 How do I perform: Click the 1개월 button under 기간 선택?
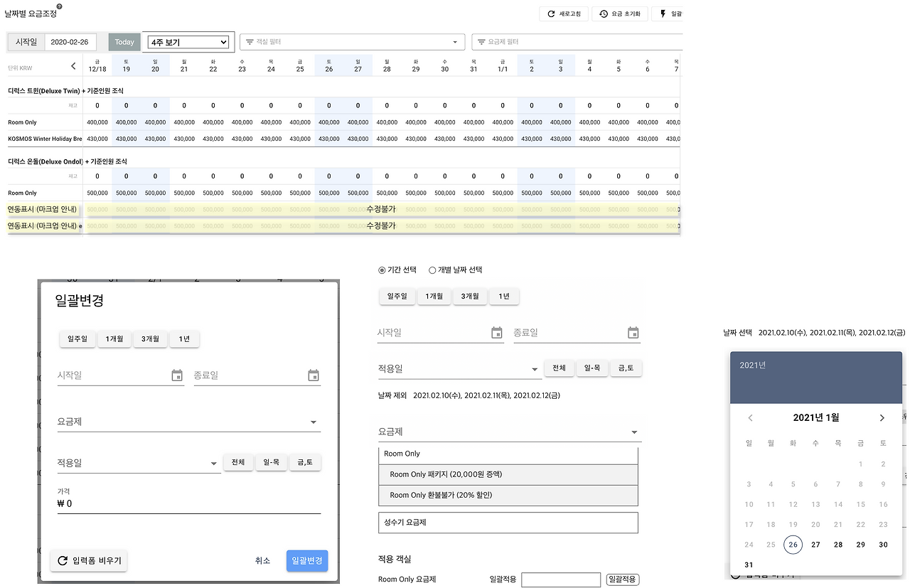(x=434, y=296)
